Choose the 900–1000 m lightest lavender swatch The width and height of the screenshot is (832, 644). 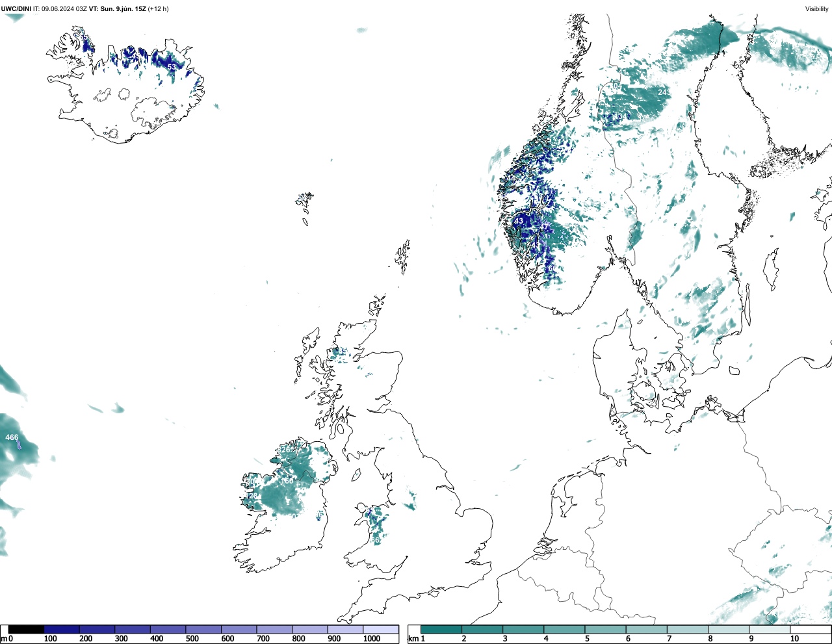(345, 629)
